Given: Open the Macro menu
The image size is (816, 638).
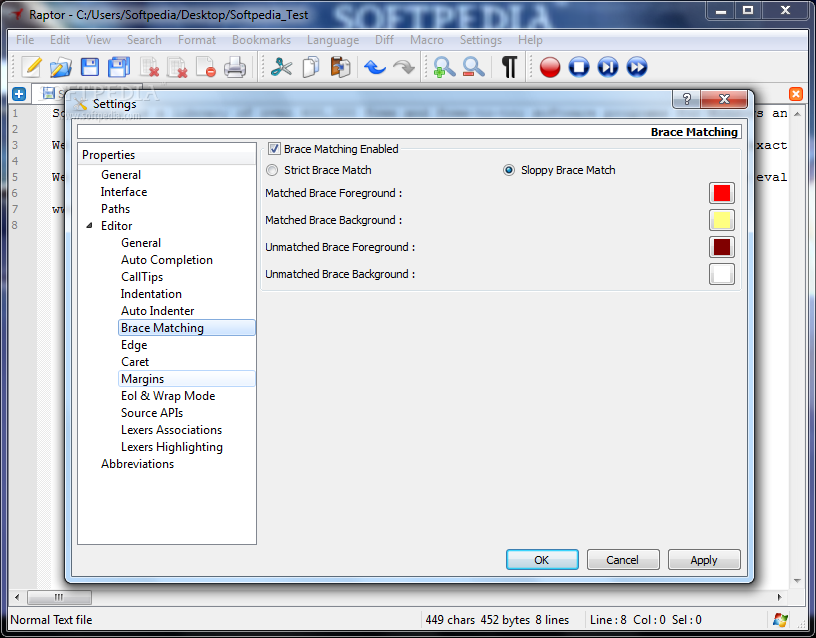Looking at the screenshot, I should coord(427,40).
